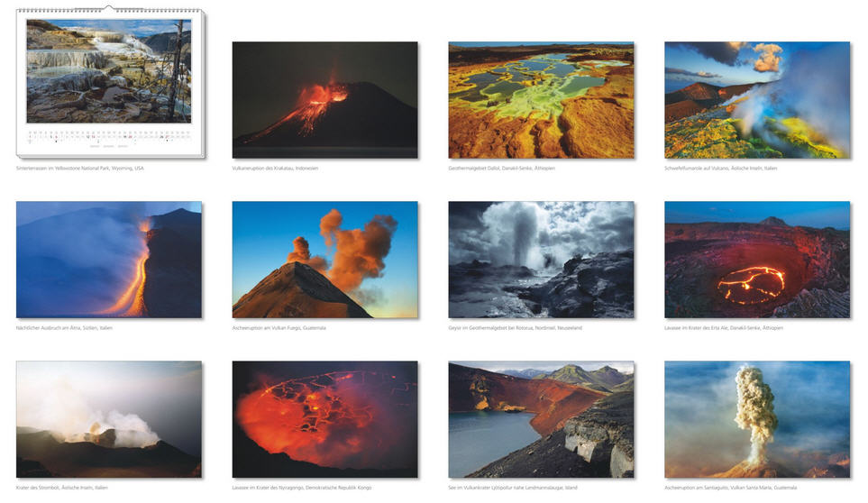Select caption 'Geothermalgebiet Dallol, Danakil-Senke, Äthiopien'

[501, 169]
